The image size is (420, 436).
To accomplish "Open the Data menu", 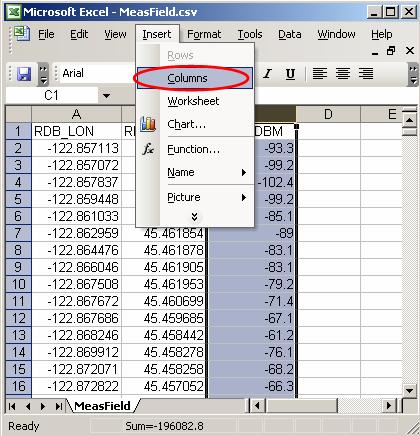I will (x=290, y=34).
